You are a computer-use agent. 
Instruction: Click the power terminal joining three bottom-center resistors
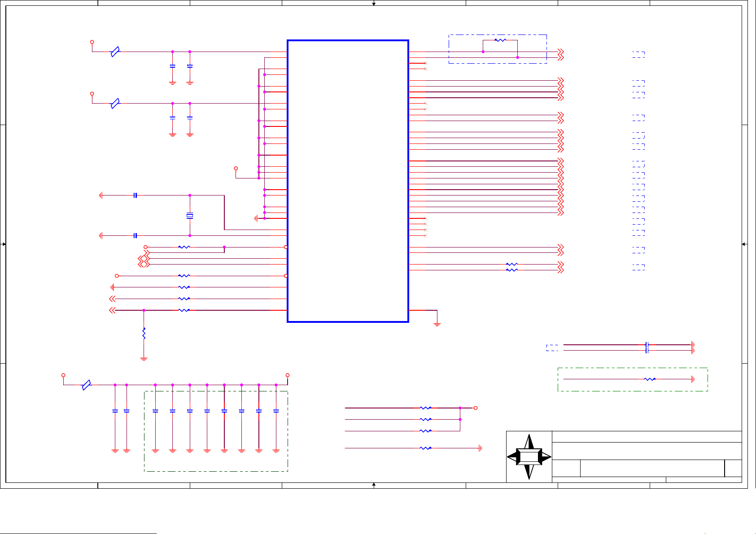click(x=476, y=408)
